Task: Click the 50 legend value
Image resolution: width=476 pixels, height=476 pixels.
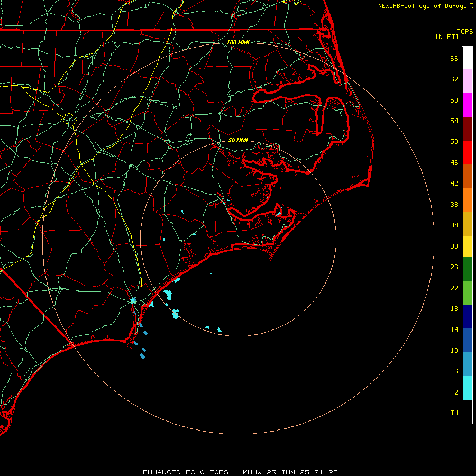Action: [x=454, y=142]
